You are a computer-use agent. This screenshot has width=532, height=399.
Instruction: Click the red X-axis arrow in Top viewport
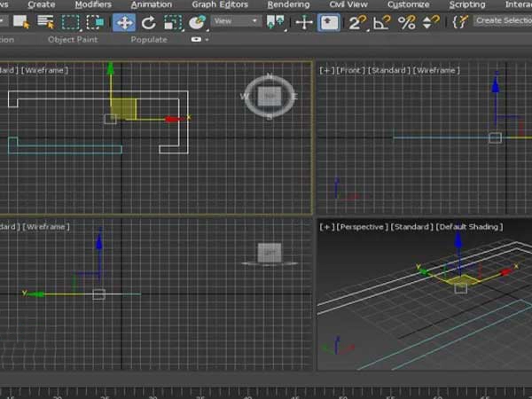(174, 119)
